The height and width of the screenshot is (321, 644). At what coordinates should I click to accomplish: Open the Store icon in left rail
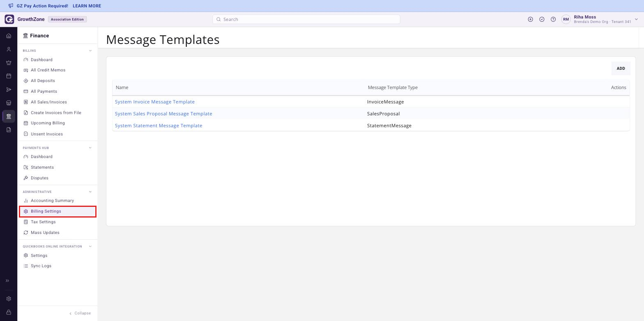point(9,103)
